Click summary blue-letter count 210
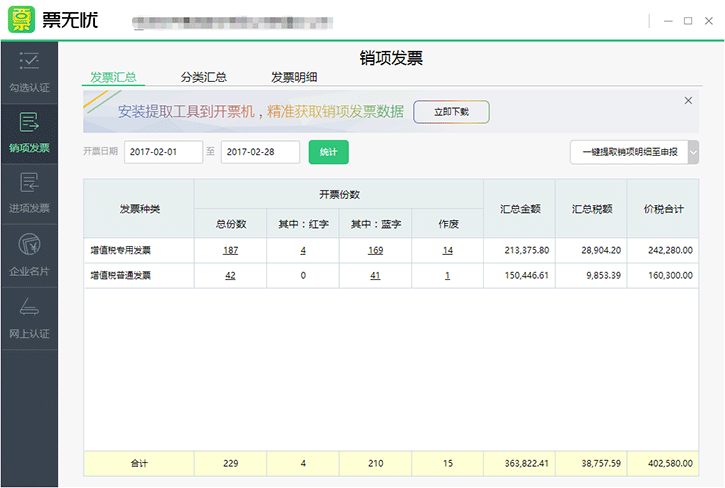The image size is (725, 488). 375,463
